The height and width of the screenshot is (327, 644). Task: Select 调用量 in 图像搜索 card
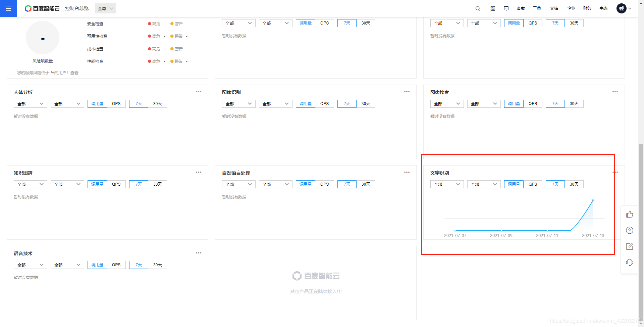point(514,104)
